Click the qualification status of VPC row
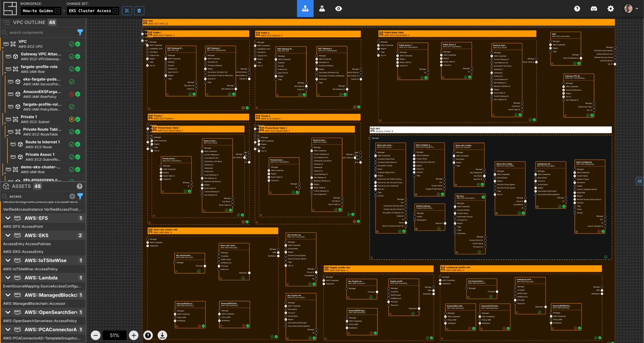This screenshot has height=343, width=644. (71, 44)
